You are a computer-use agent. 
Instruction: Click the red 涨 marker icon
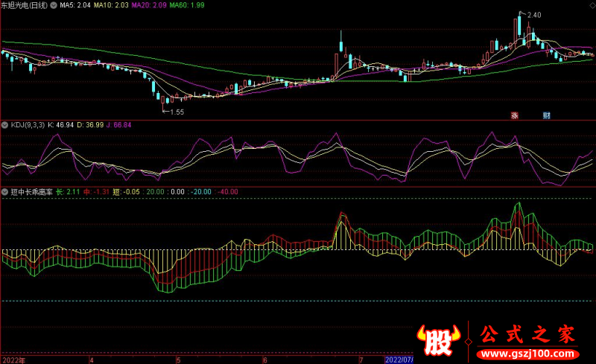point(514,115)
